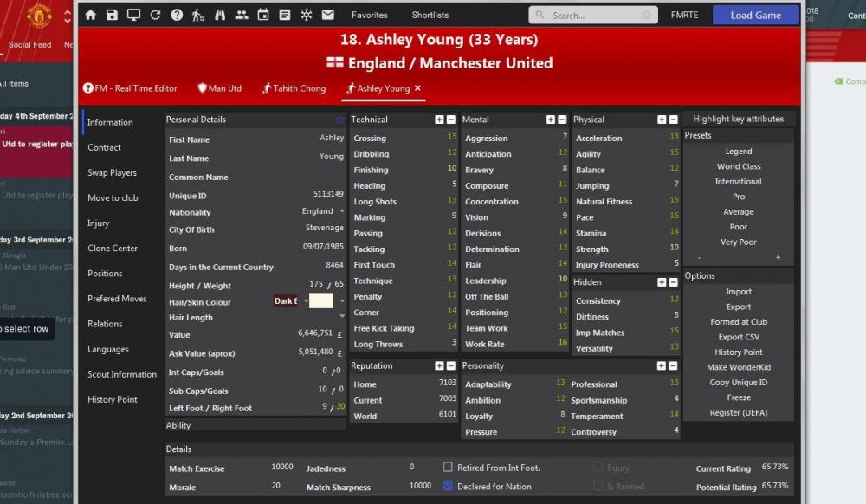
Task: Click the binoculars scout icon
Action: tap(220, 15)
